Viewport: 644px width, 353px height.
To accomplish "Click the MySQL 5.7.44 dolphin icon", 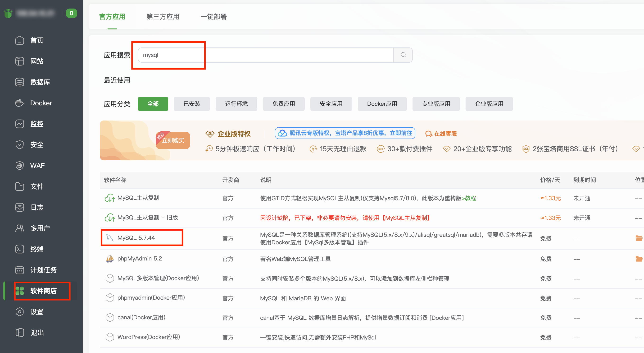I will [x=110, y=238].
